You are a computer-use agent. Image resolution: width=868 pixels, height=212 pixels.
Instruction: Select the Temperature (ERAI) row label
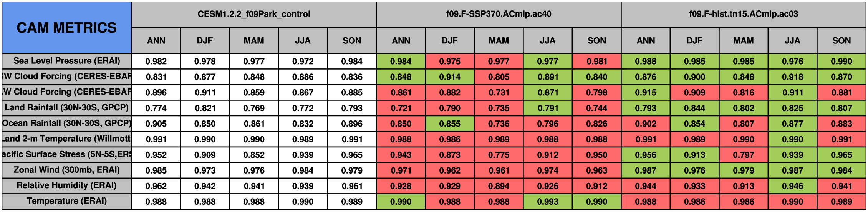[x=66, y=201]
